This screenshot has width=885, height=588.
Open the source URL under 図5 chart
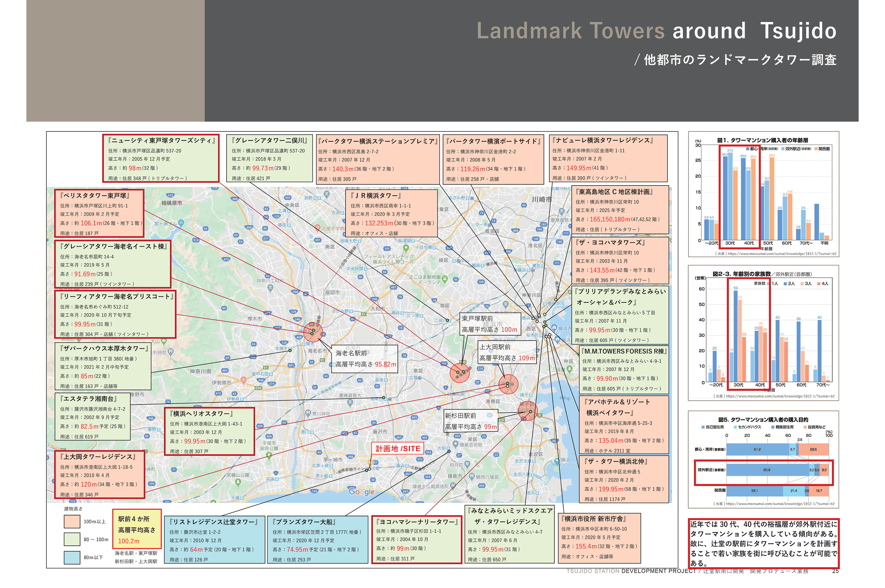click(780, 504)
